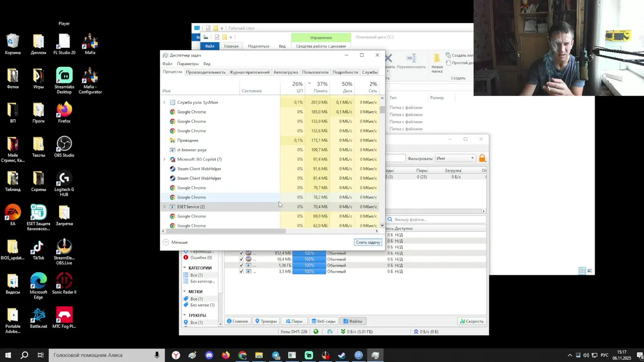Open the Веб-сиды button in qBittorrent
This screenshot has width=644, height=362.
coord(323,321)
